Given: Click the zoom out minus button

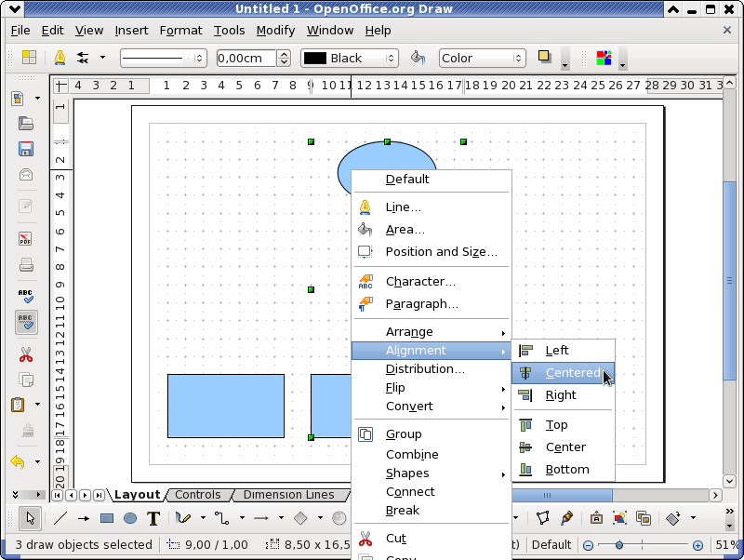Looking at the screenshot, I should (588, 545).
